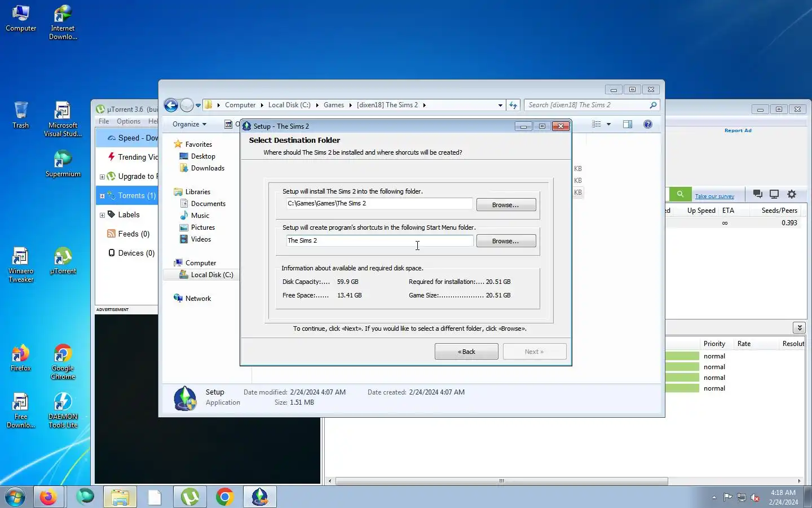The image size is (812, 508).
Task: Open the Free Download Manager desktop icon
Action: 21,410
